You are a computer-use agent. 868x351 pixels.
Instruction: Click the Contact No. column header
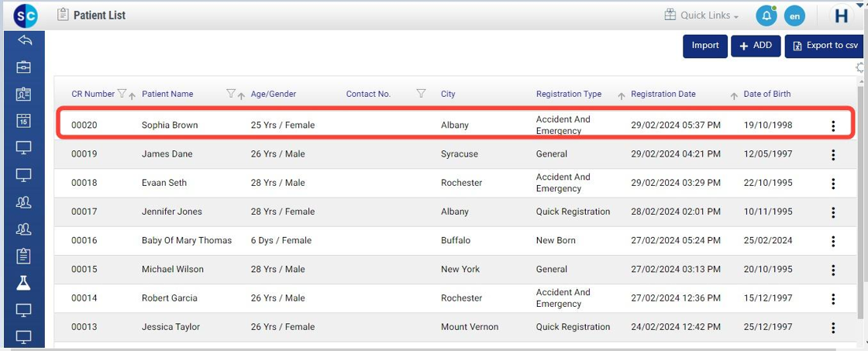pyautogui.click(x=369, y=94)
